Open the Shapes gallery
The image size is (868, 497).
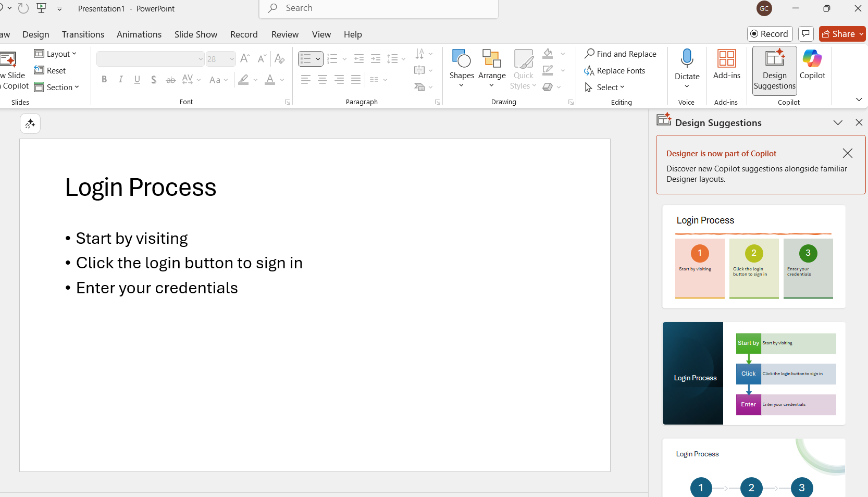[462, 69]
